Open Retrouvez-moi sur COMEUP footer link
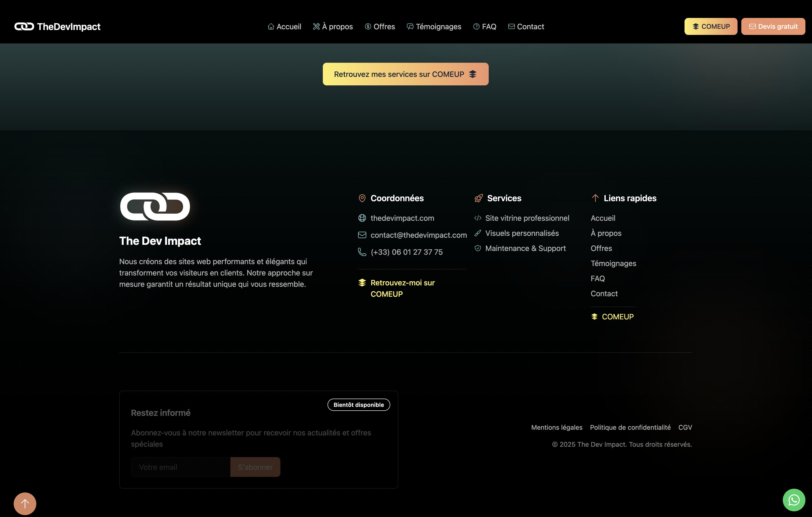 [x=402, y=288]
